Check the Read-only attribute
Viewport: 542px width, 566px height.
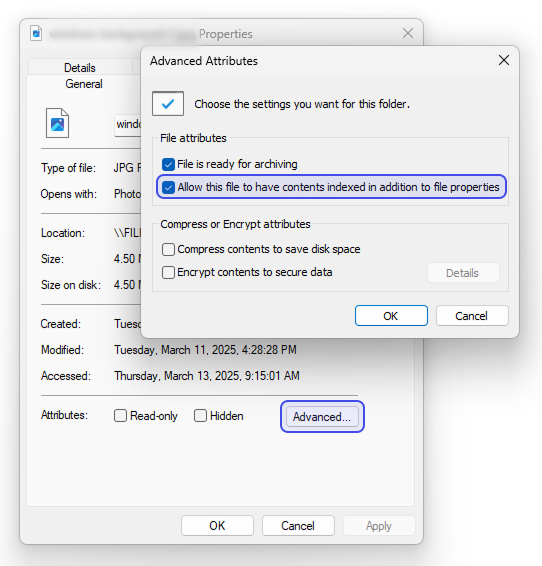tap(120, 415)
